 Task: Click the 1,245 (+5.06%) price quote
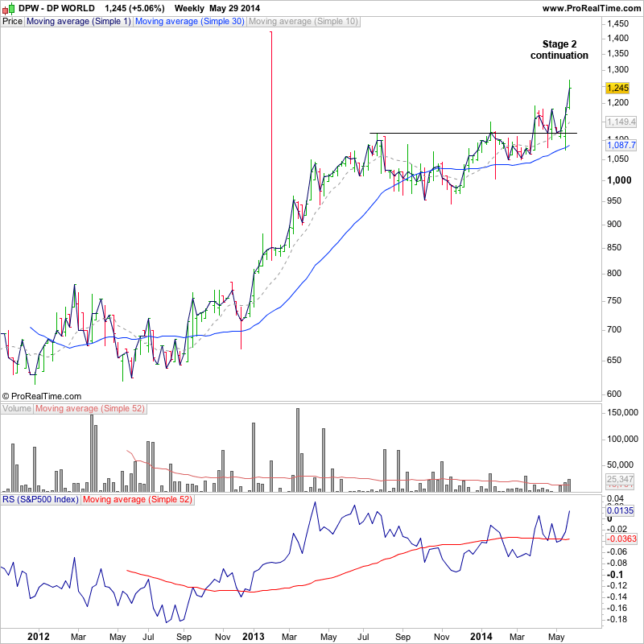coord(134,8)
